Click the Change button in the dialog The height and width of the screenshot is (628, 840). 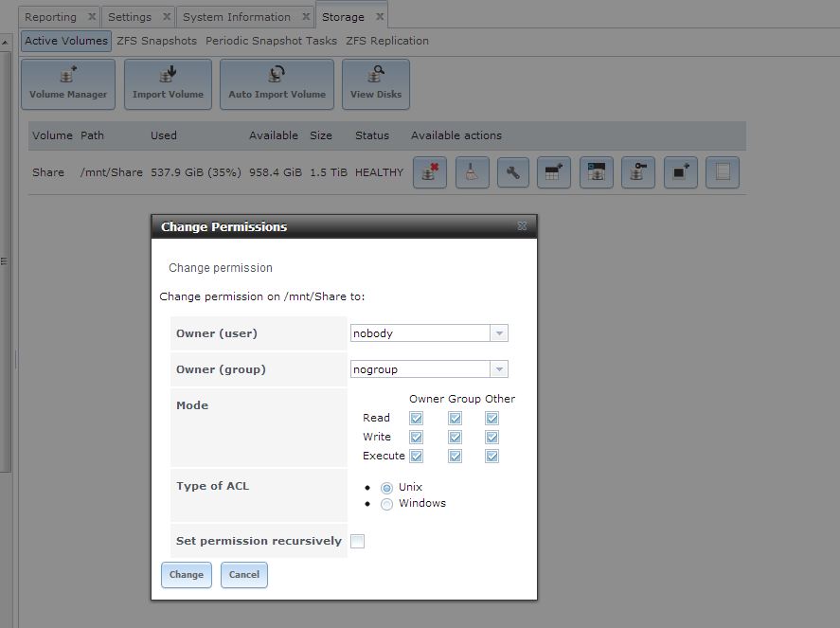coord(186,574)
